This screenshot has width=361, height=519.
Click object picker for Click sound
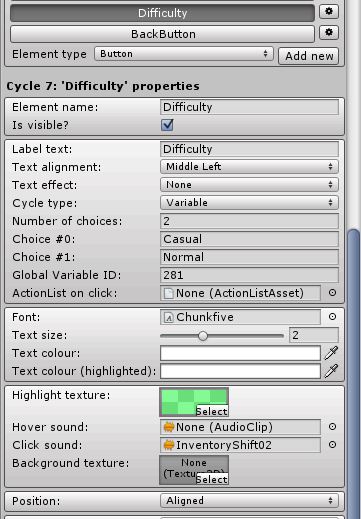[332, 445]
